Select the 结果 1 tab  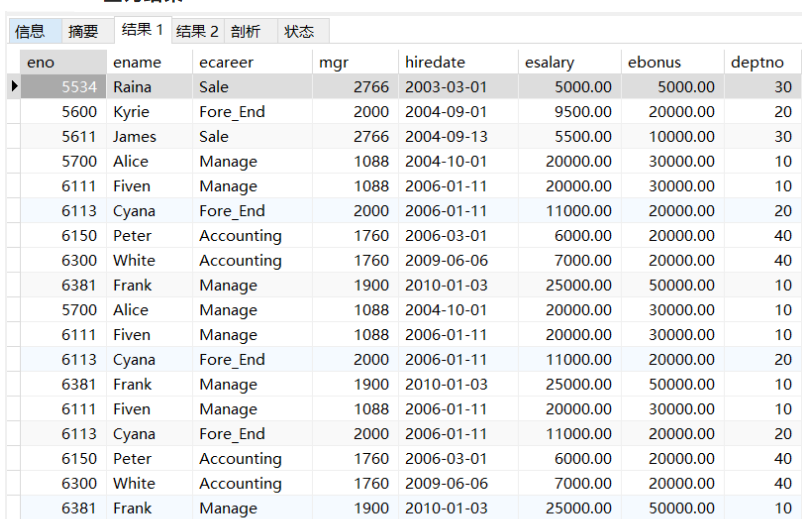(x=142, y=31)
